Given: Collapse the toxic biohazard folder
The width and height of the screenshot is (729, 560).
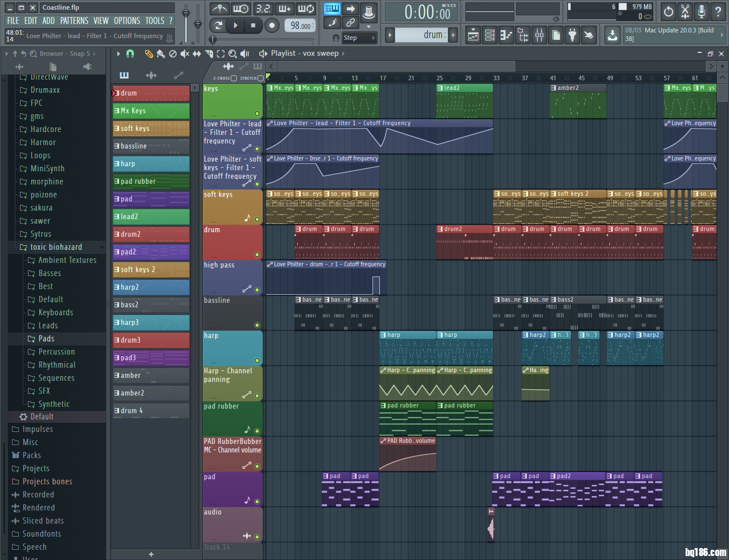Looking at the screenshot, I should [x=56, y=247].
